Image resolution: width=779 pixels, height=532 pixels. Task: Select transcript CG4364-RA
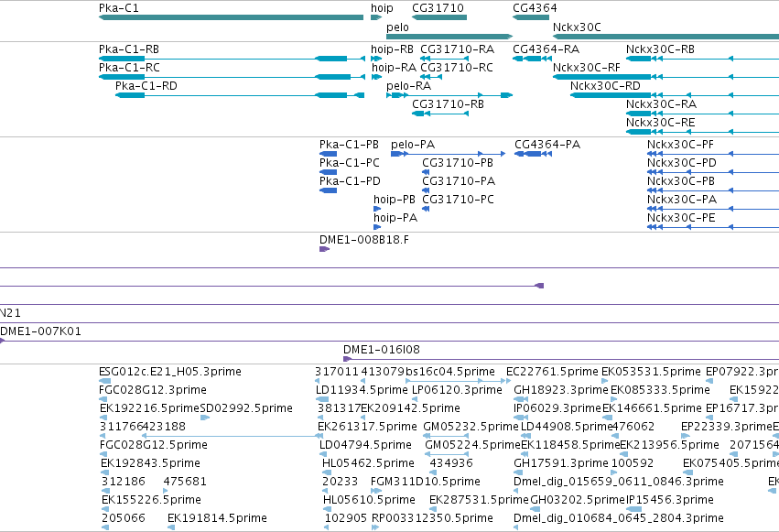546,49
